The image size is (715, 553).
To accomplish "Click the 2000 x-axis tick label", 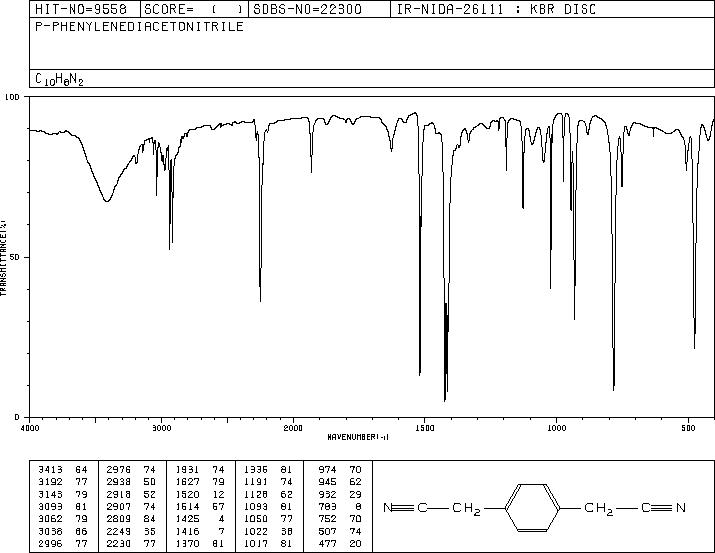I will (293, 428).
